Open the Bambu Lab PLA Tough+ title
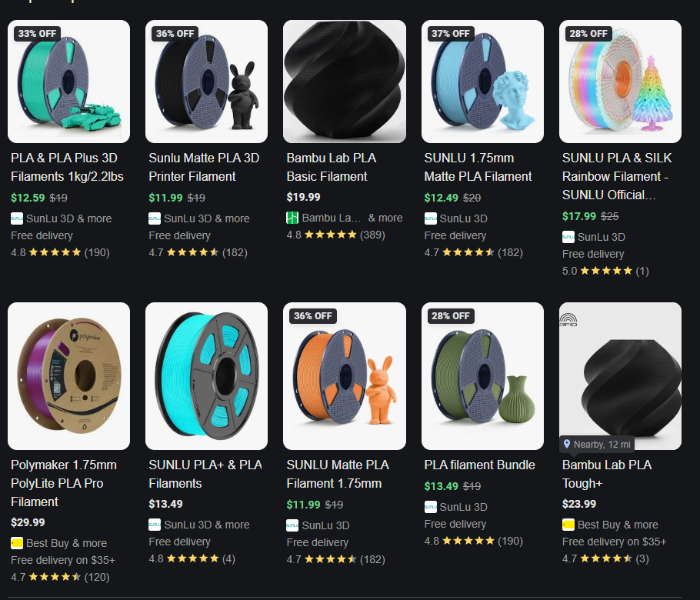 point(607,474)
